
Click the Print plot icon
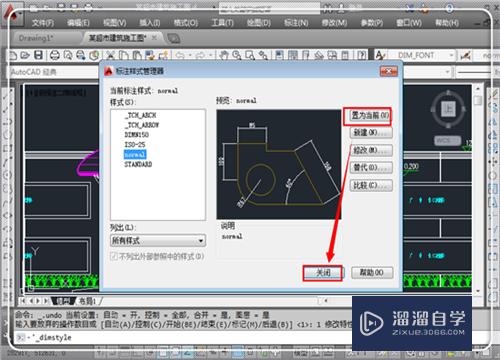click(54, 55)
